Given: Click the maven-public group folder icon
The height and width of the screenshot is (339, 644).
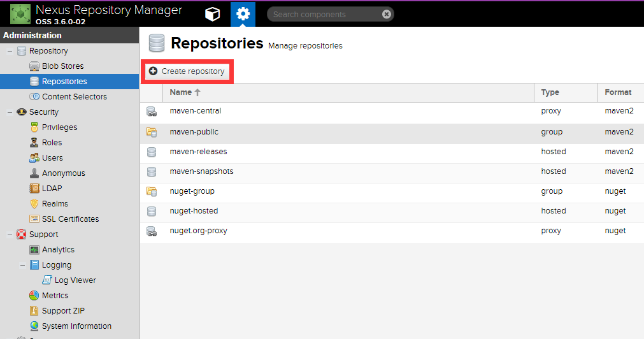Looking at the screenshot, I should [x=152, y=132].
